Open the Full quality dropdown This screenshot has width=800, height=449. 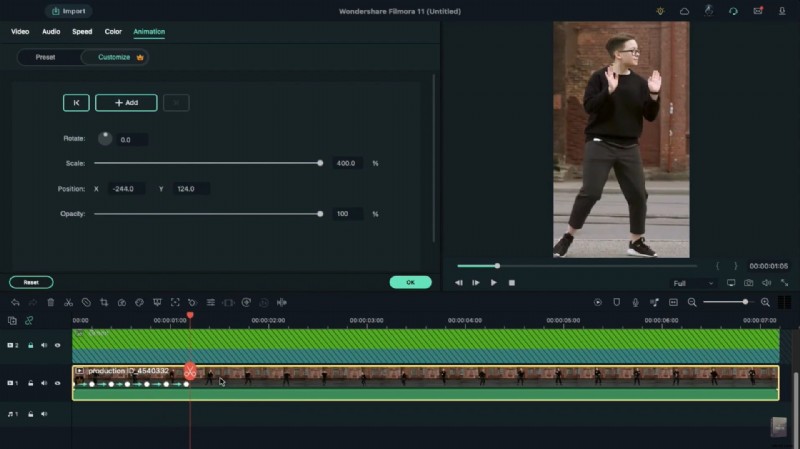click(x=693, y=283)
